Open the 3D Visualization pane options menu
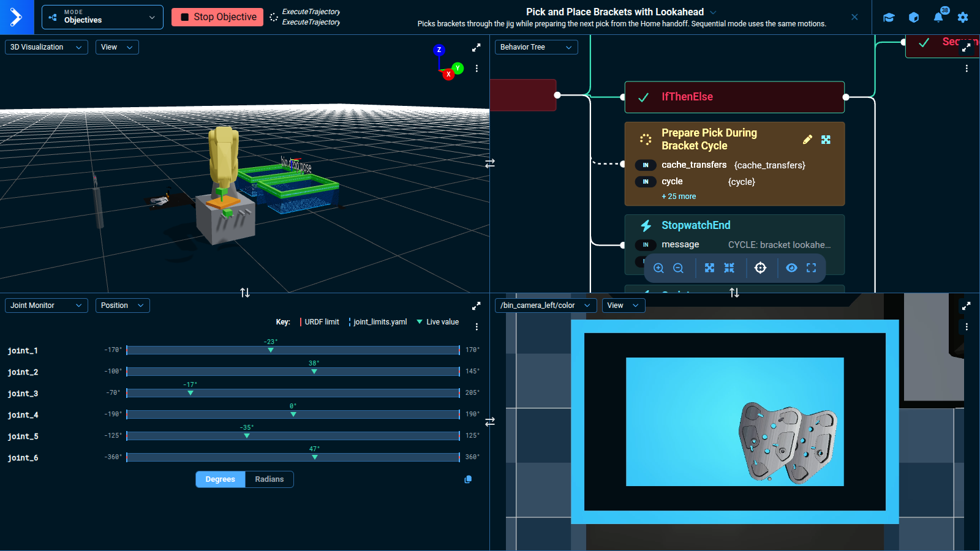 [x=477, y=69]
